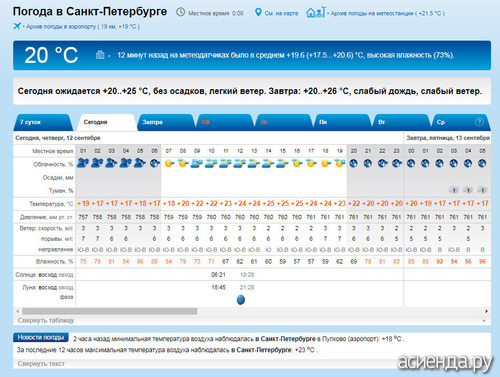This screenshot has height=377, width=500.
Task: Collapse the table via Свернуть таблицу
Action: click(x=46, y=320)
